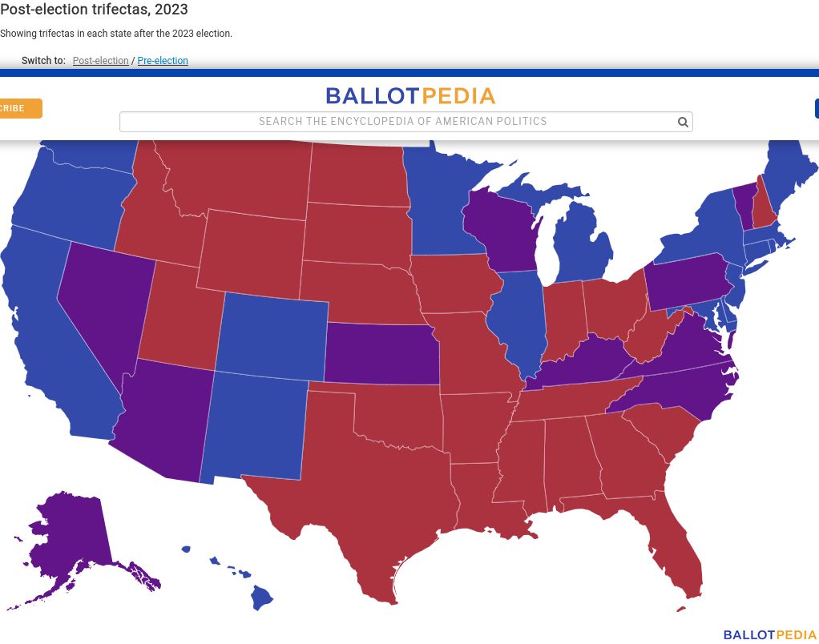This screenshot has width=819, height=644.
Task: Click the BALLOTPEDIA header logo
Action: 409,96
